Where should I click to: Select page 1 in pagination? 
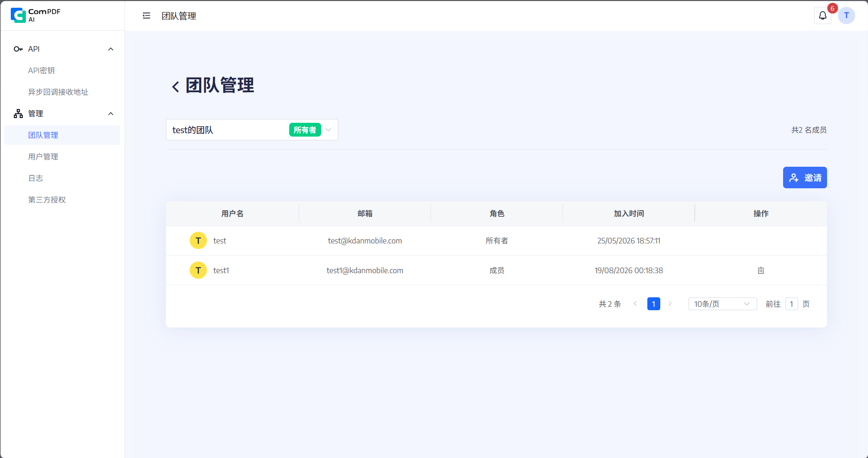point(653,304)
